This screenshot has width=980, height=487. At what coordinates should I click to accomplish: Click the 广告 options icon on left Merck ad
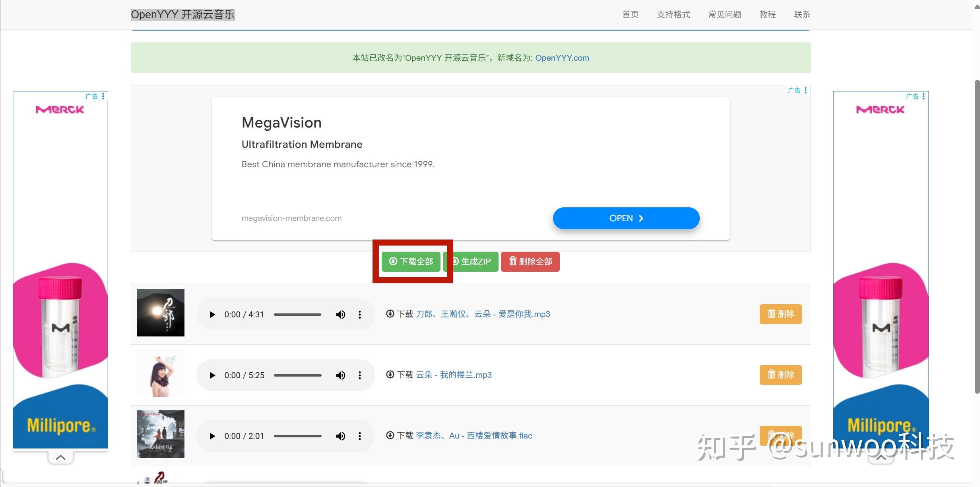coord(103,96)
